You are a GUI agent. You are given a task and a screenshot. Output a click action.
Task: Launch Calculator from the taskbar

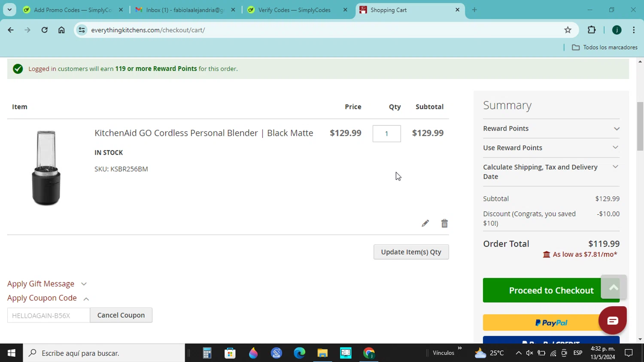pyautogui.click(x=207, y=353)
